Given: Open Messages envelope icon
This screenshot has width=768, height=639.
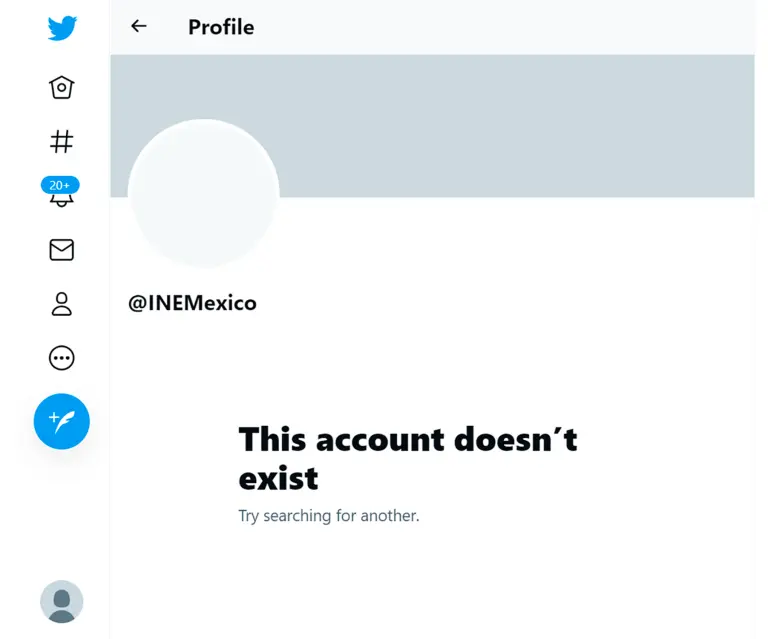Looking at the screenshot, I should coord(61,250).
